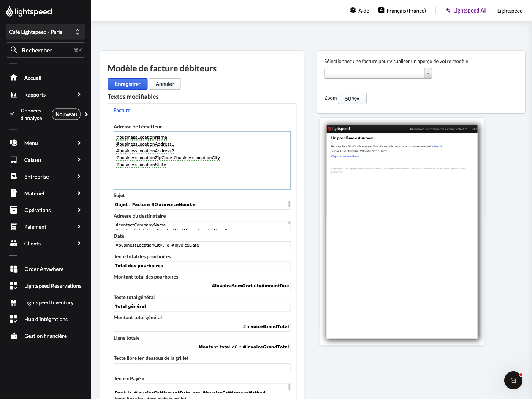Click the Lightspeed Inventory icon
The width and height of the screenshot is (532, 399).
coord(14,302)
